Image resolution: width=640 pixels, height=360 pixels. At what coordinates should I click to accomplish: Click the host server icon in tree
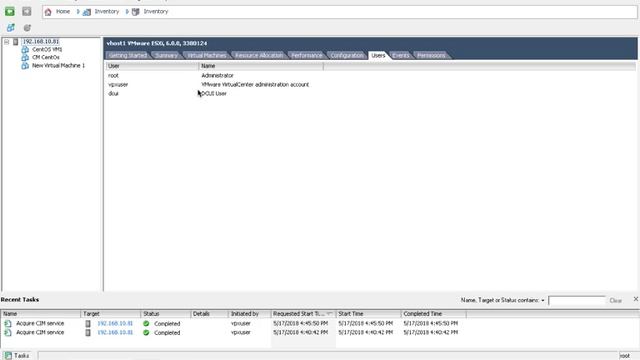click(x=16, y=42)
